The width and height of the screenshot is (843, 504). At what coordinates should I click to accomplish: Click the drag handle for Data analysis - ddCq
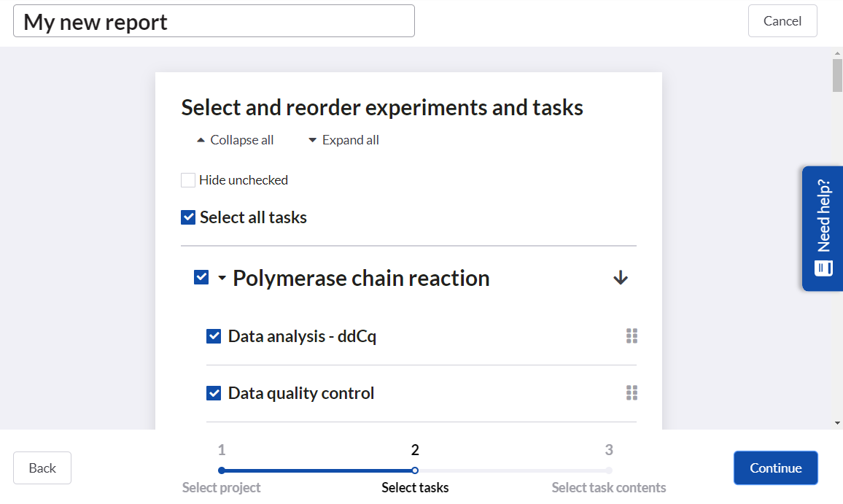(x=632, y=336)
